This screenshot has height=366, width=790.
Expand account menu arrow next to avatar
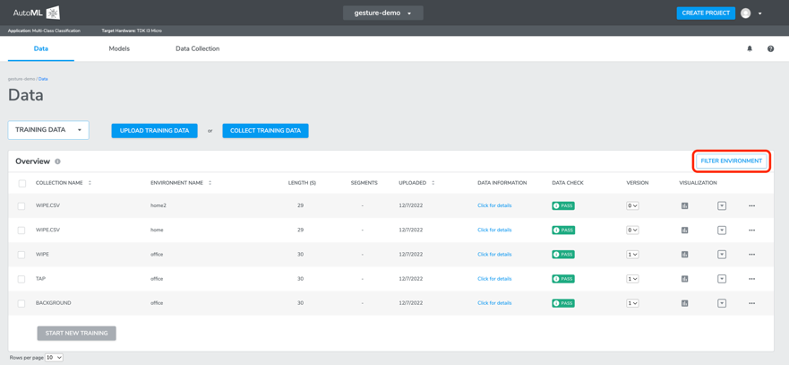point(760,14)
